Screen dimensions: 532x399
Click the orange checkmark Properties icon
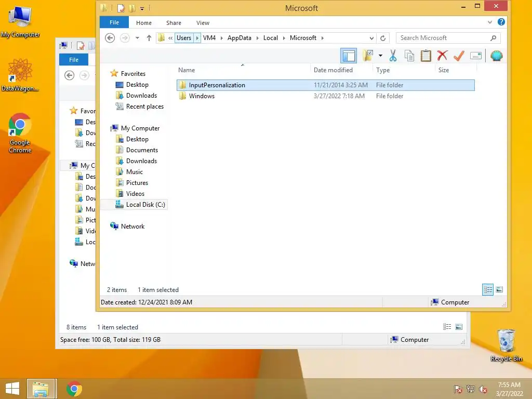click(459, 56)
